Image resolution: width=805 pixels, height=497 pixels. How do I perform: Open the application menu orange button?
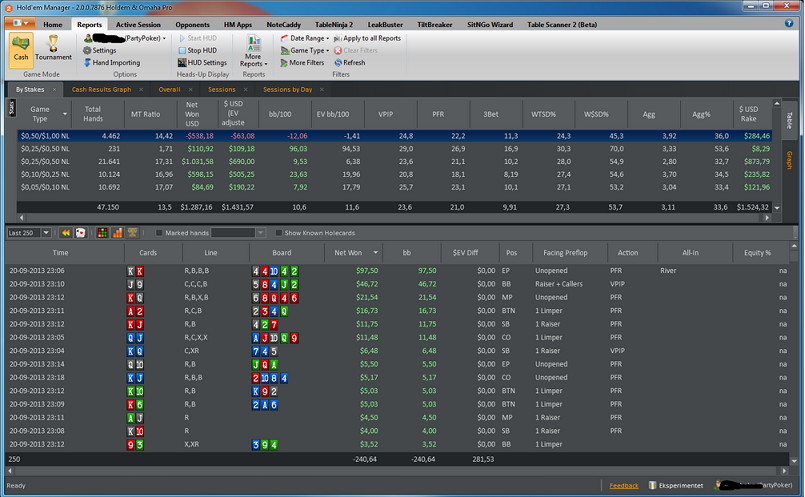[21, 23]
